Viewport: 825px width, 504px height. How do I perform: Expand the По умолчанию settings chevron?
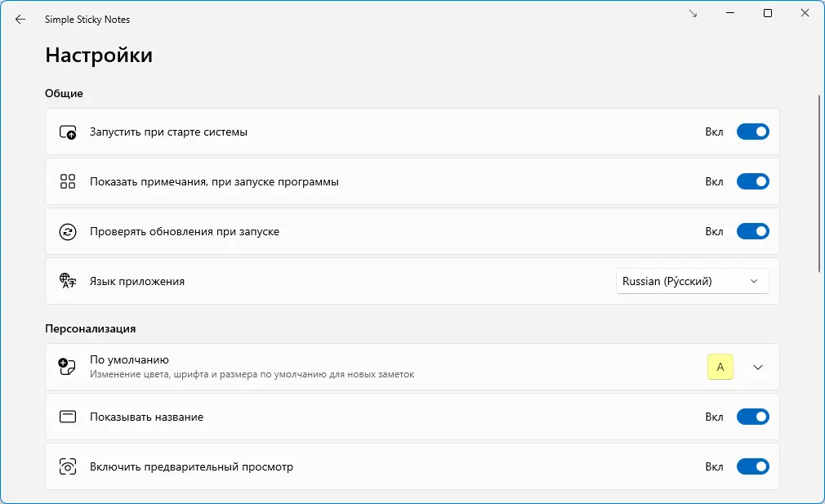758,367
